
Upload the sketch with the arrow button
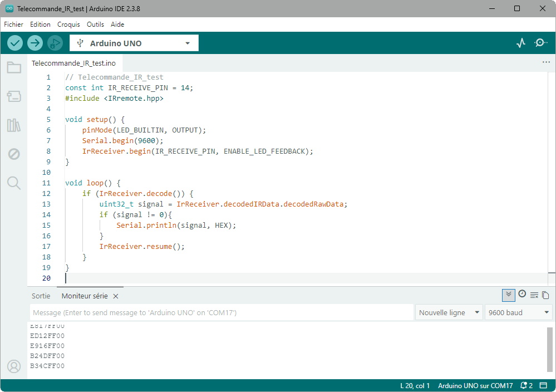point(35,43)
